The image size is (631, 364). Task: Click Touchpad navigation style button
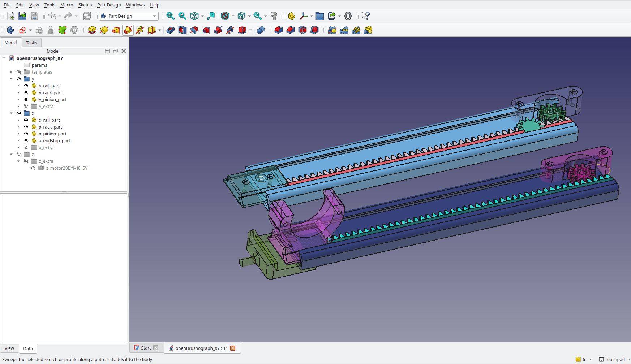611,359
